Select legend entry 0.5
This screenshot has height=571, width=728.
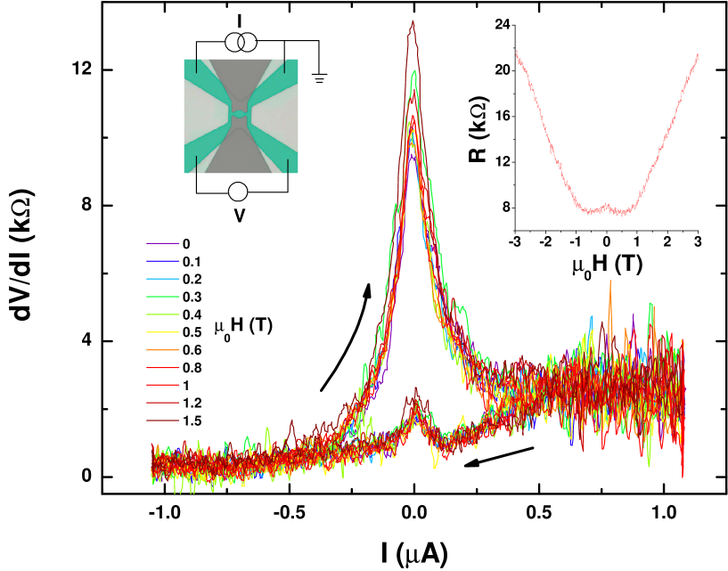click(x=174, y=332)
